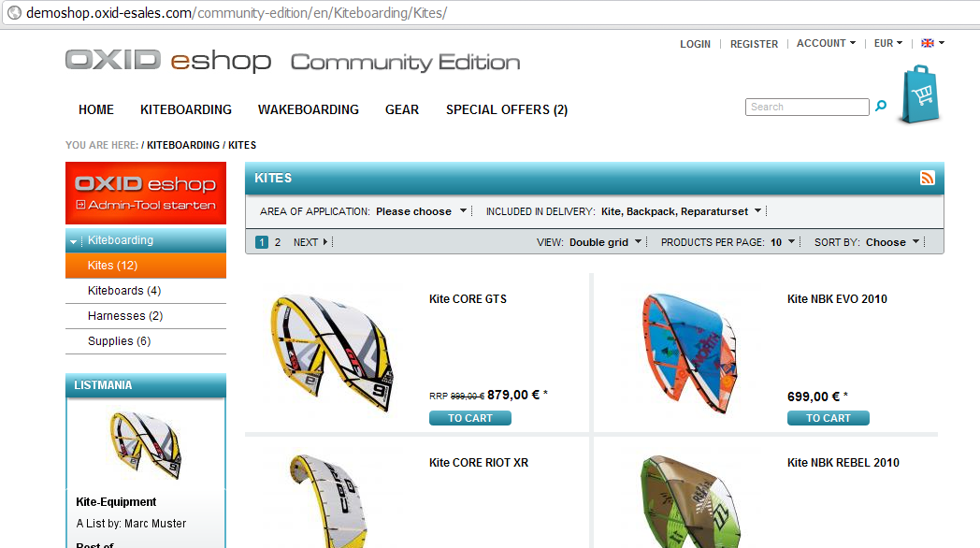Select Kiteboards (4) in sidebar
This screenshot has height=548, width=980.
pos(124,291)
